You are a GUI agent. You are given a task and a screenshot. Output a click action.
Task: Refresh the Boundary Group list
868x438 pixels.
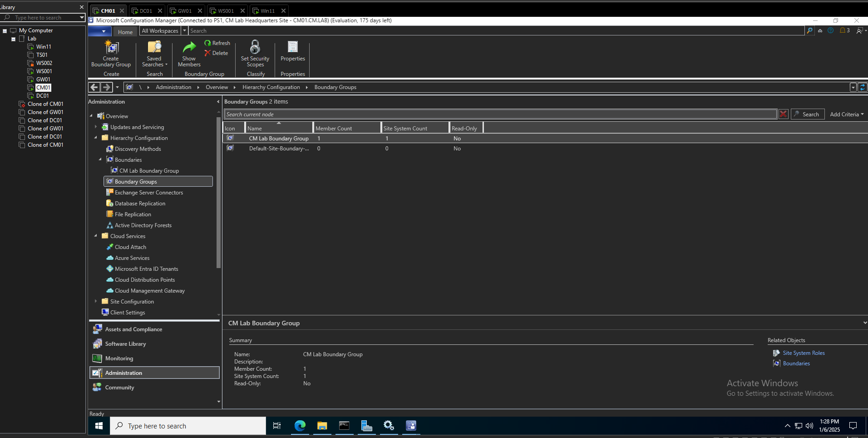point(217,43)
